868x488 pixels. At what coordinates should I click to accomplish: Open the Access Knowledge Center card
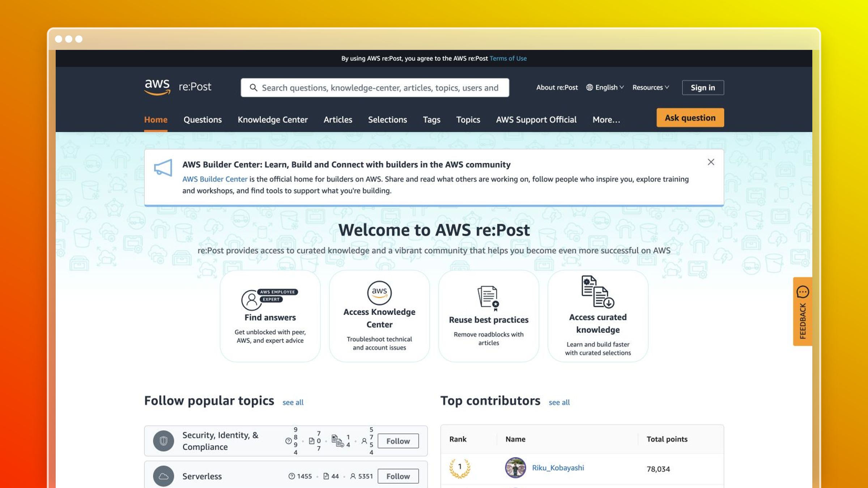pos(379,316)
